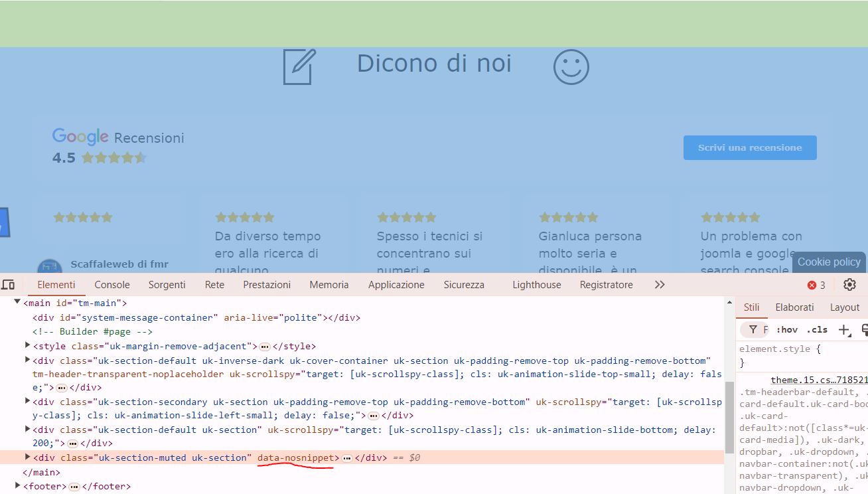Click the filter icon in the Stili panel
The width and height of the screenshot is (868, 494).
tap(753, 329)
